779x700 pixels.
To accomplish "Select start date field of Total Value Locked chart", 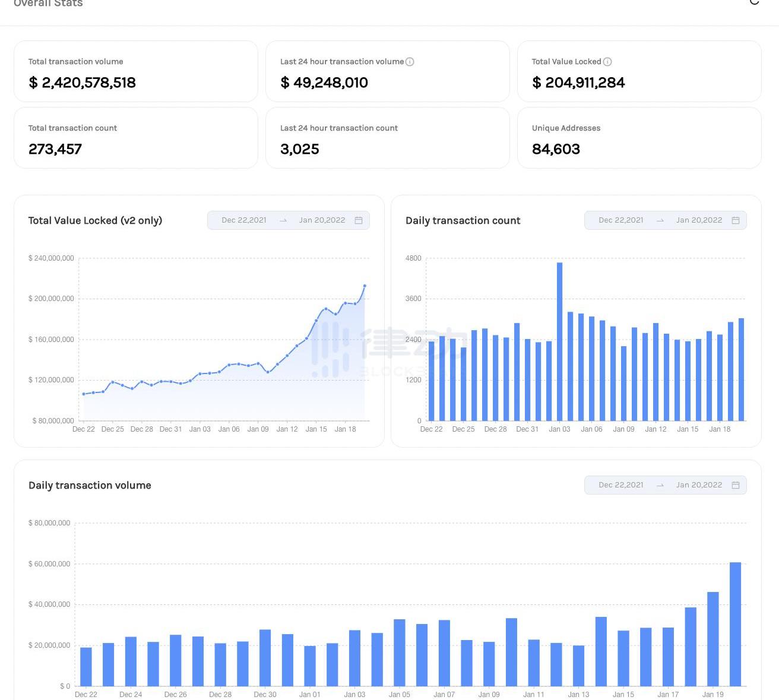I will click(x=244, y=220).
